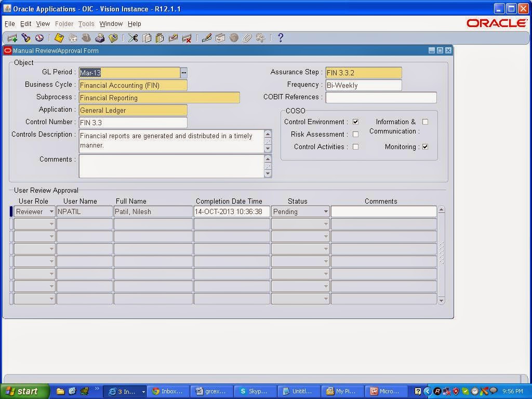Open the Folder menu

tap(64, 24)
